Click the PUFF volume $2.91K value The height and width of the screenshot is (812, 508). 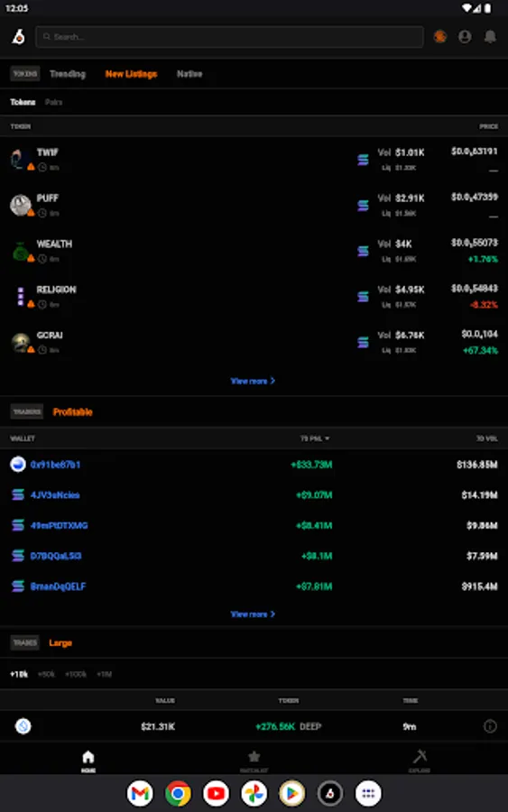pos(410,198)
